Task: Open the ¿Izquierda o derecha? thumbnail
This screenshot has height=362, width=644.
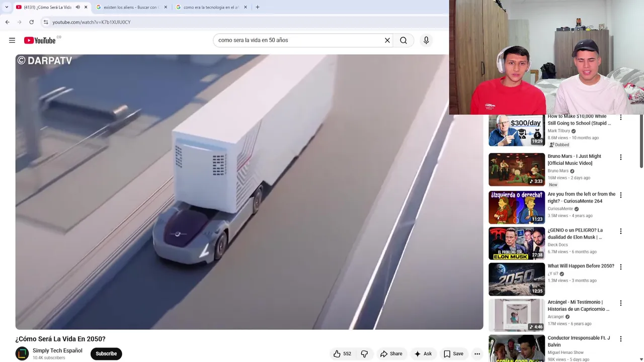Action: click(x=517, y=207)
